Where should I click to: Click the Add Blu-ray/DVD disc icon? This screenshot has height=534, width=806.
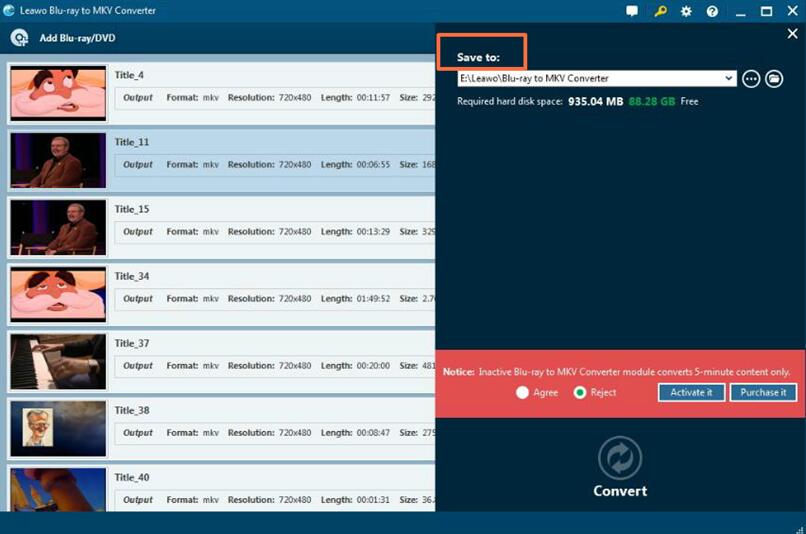[x=20, y=38]
